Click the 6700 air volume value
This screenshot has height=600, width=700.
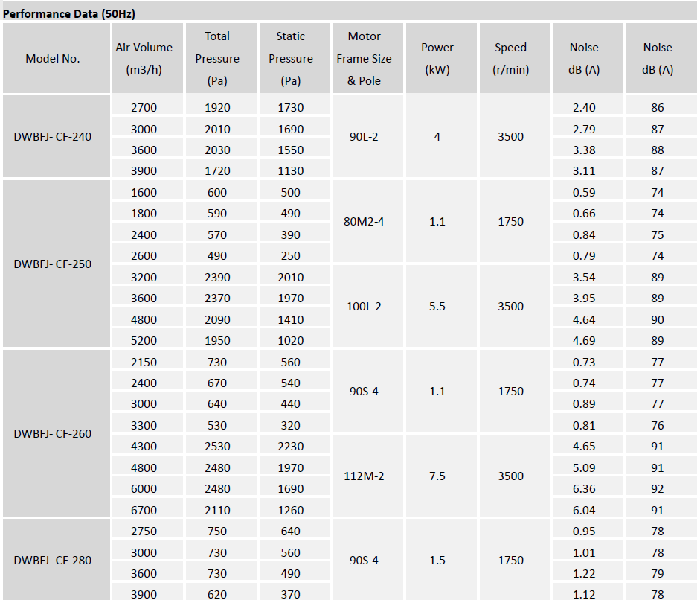click(x=144, y=510)
